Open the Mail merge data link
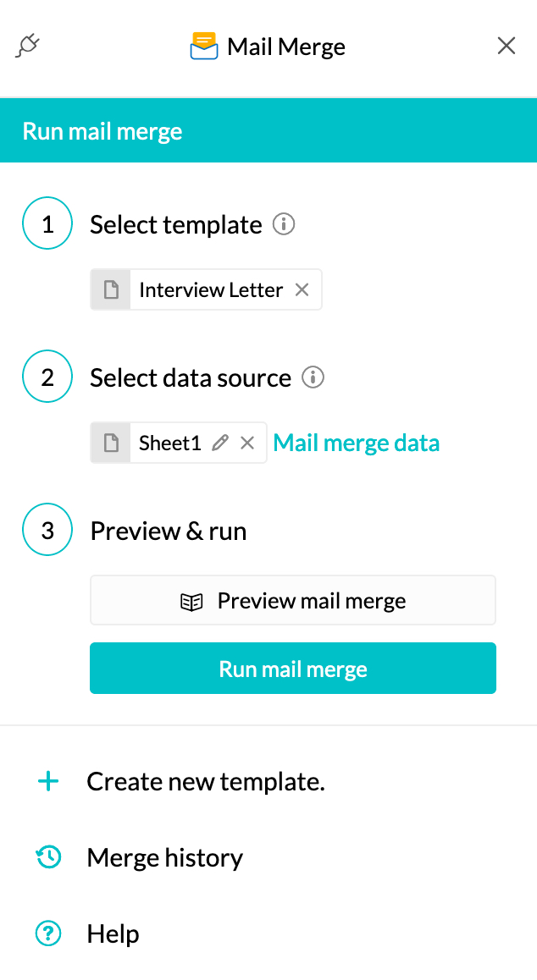 (356, 442)
